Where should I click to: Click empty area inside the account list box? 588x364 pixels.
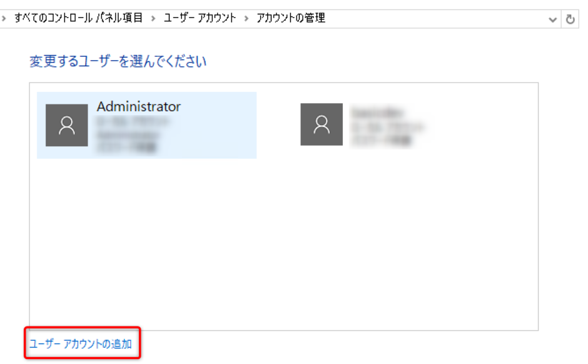click(x=281, y=250)
